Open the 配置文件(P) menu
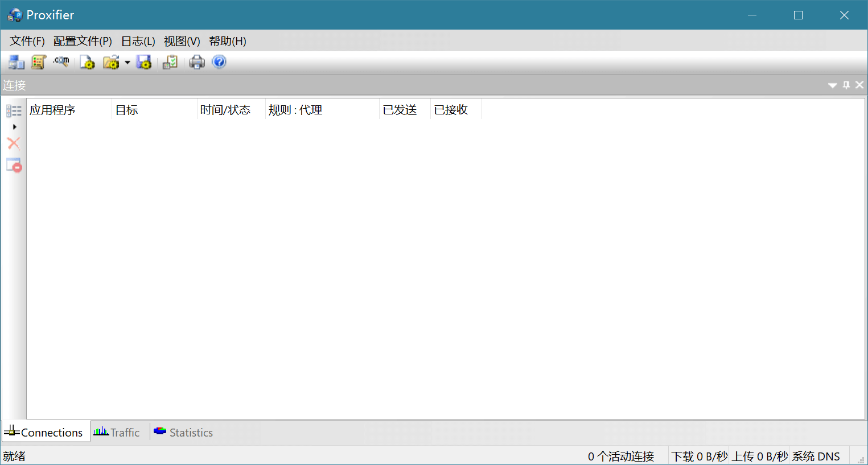The width and height of the screenshot is (868, 465). [83, 41]
